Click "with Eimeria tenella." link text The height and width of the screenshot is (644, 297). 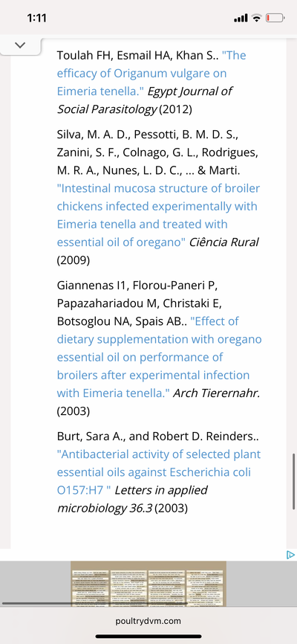click(x=113, y=393)
